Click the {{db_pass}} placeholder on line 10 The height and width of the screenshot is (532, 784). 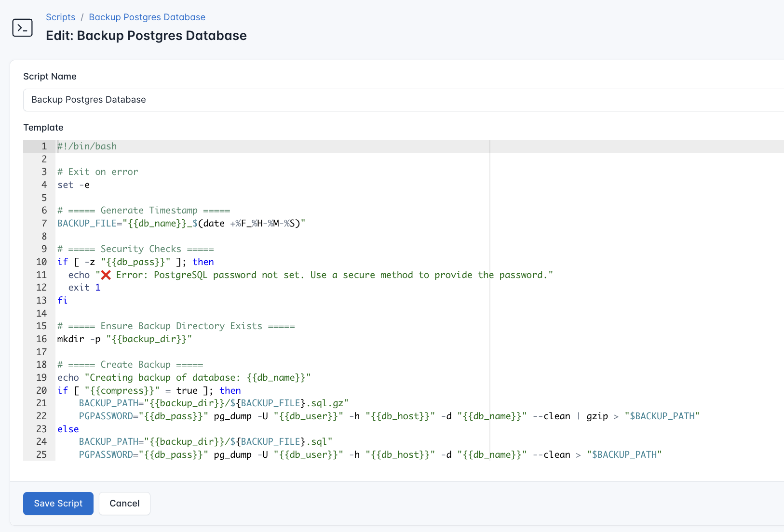135,262
